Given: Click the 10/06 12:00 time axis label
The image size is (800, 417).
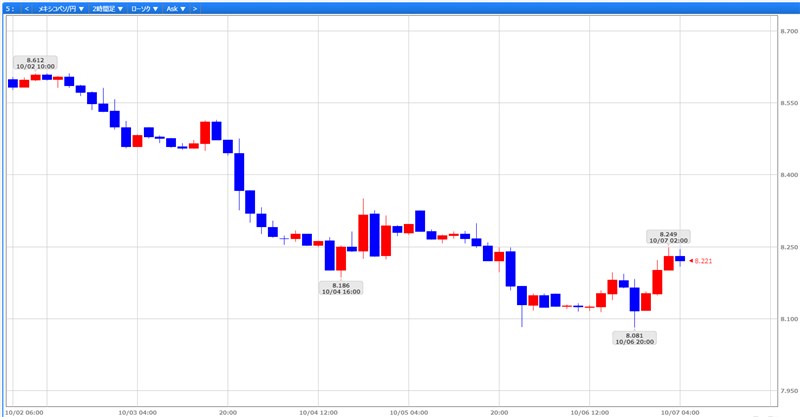Looking at the screenshot, I should [588, 411].
